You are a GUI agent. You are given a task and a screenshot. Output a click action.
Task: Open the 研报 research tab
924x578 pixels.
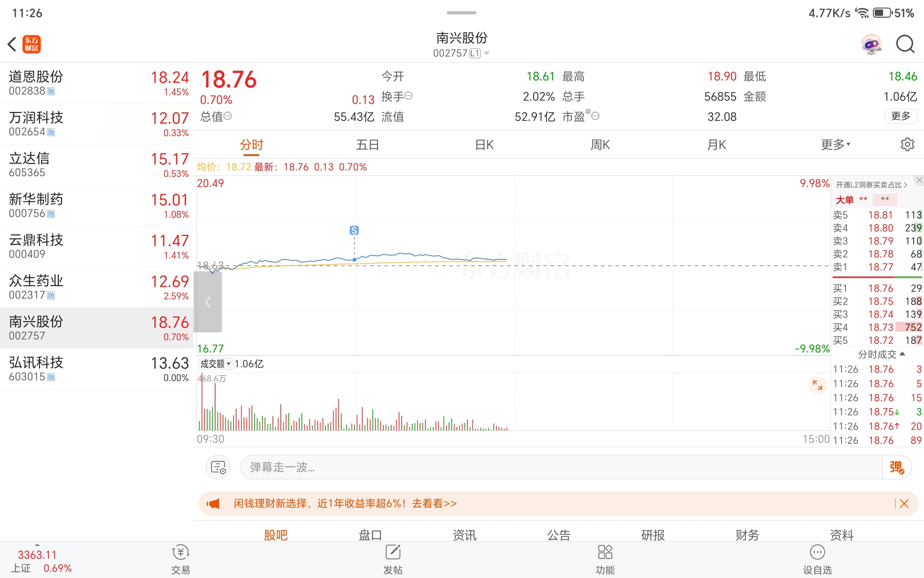653,534
